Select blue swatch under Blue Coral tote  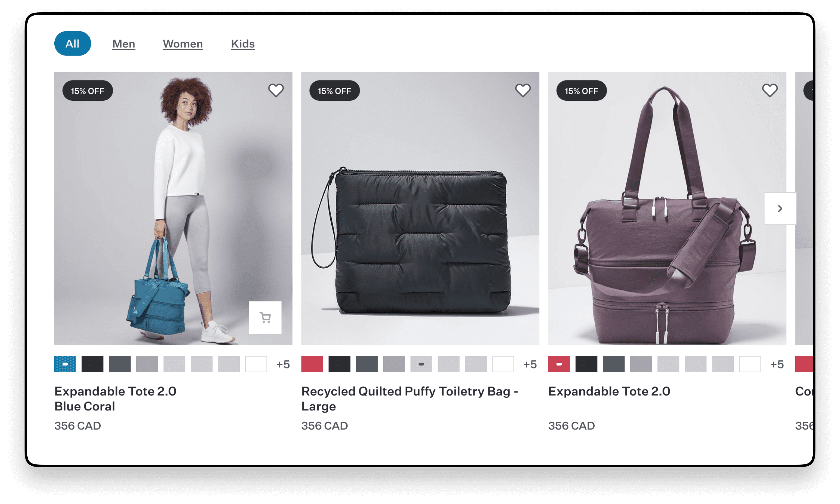[x=65, y=364]
